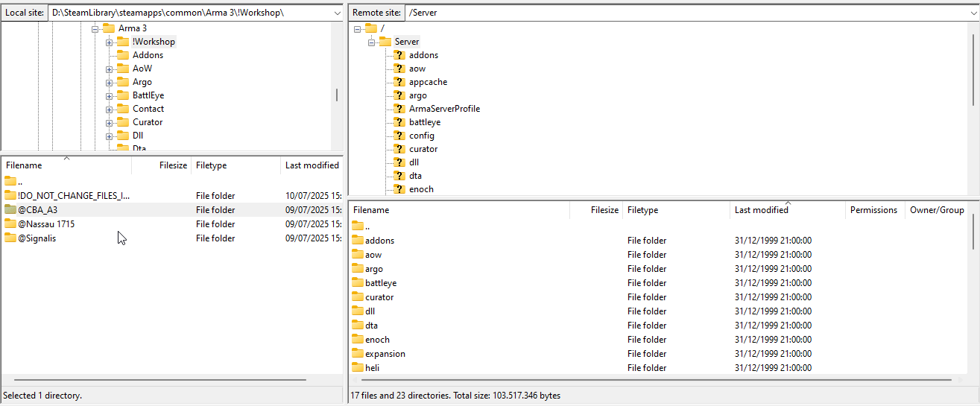Expand the AoW local tree node
Viewport: 980px width, 406px height.
click(109, 69)
